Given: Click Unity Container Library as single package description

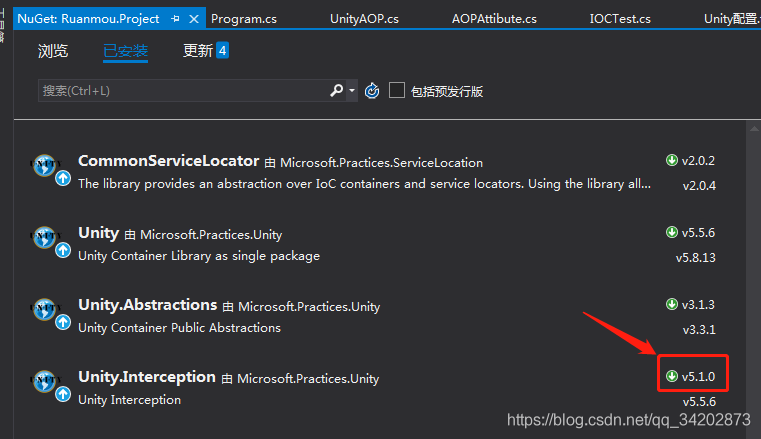Looking at the screenshot, I should tap(199, 256).
